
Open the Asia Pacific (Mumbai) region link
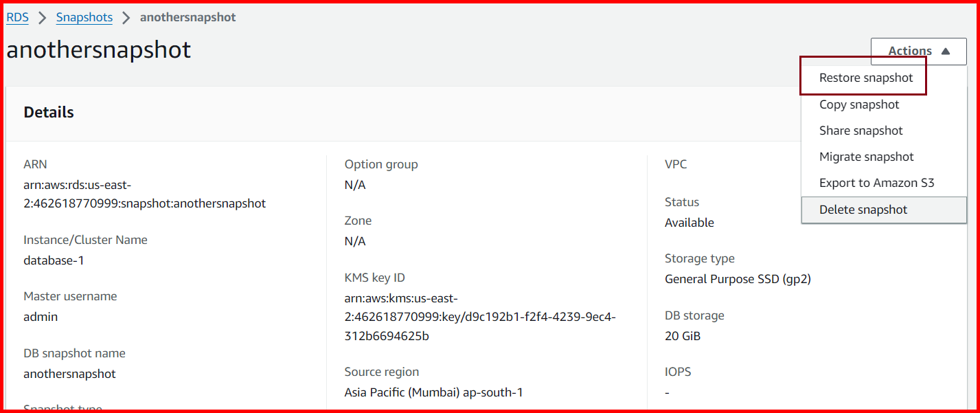point(433,392)
